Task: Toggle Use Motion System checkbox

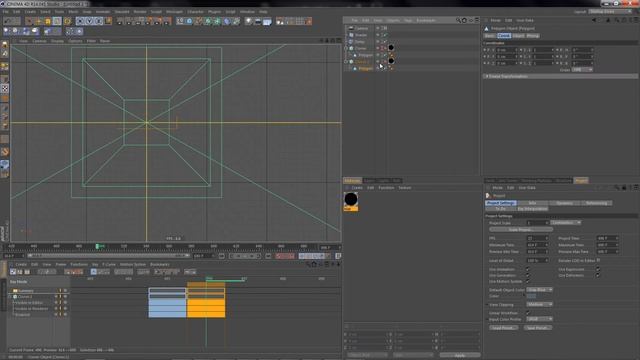Action: 527,282
